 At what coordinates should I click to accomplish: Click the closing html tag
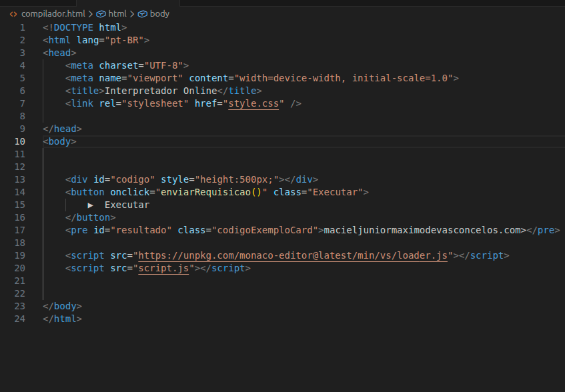coord(62,319)
